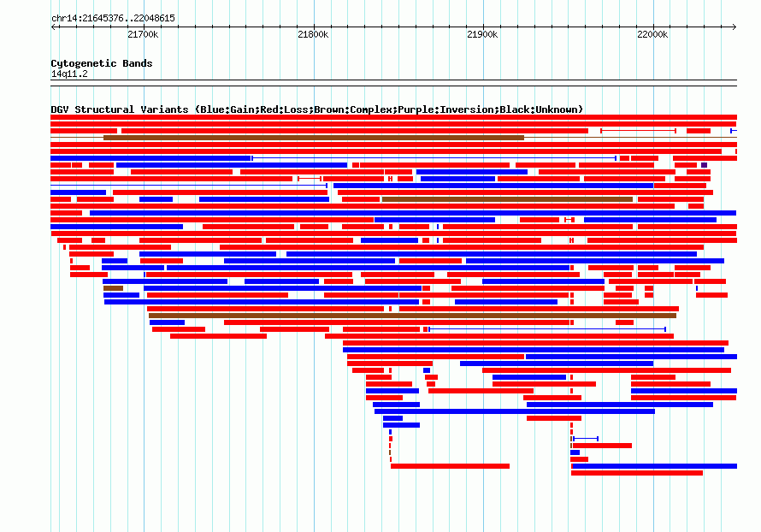Screen dimensions: 761x532
Task: Click the short thin blue bracketed variant near bottom
Action: (x=586, y=439)
